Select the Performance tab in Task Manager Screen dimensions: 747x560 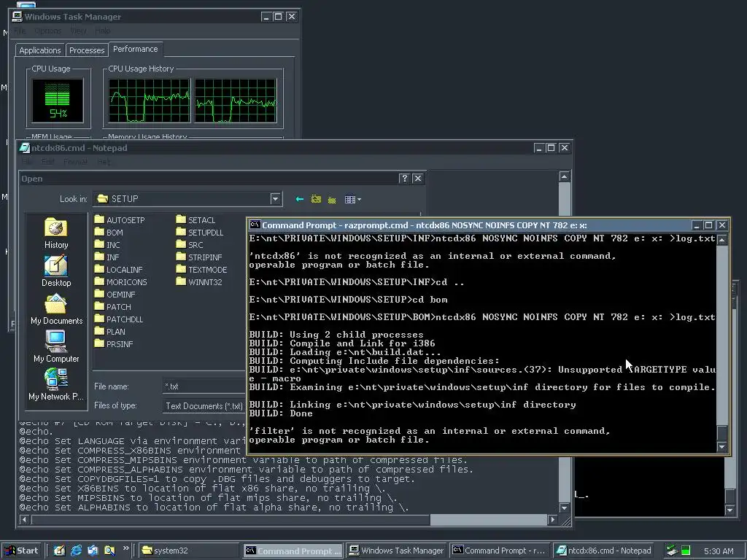point(135,49)
